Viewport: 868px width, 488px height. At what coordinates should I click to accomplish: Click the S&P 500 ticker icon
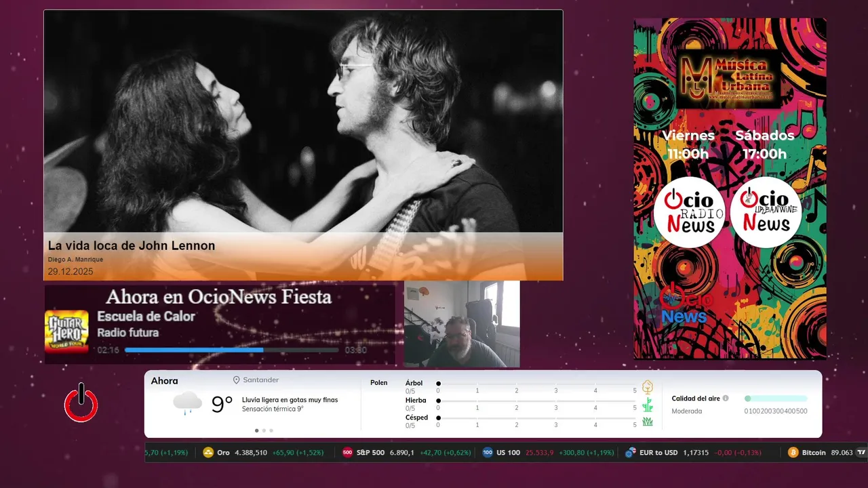[x=347, y=452]
